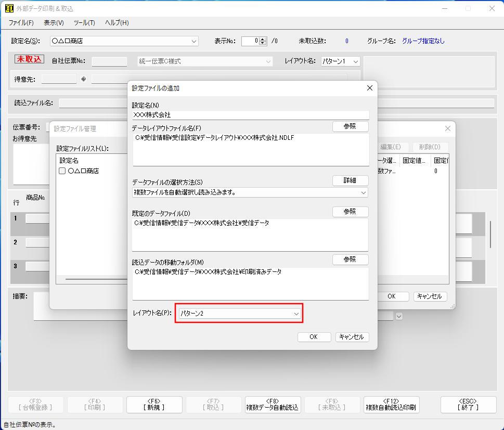The image size is (504, 430).
Task: Click 参照 next to 既定のデータファイル
Action: 350,212
